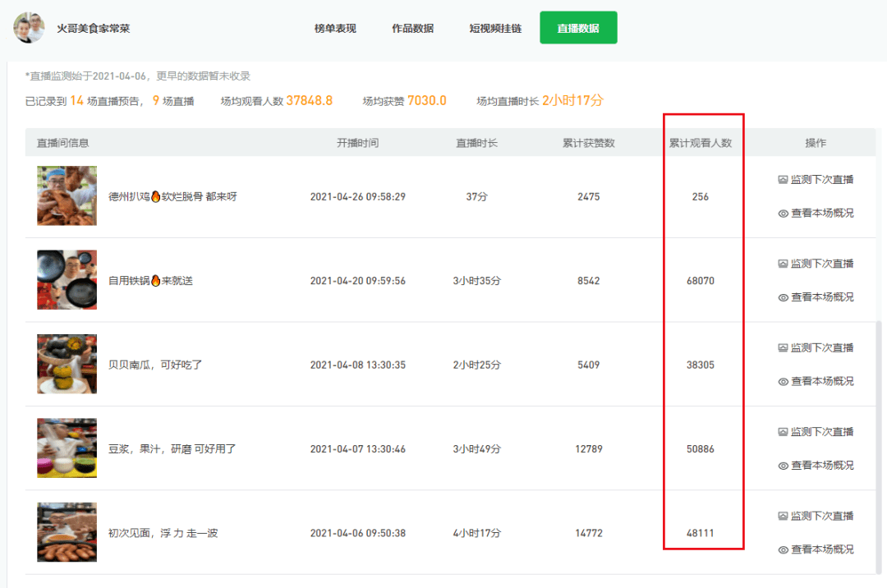
Task: Click the monitor icon in the 贝贝南瓜 row
Action: (783, 348)
